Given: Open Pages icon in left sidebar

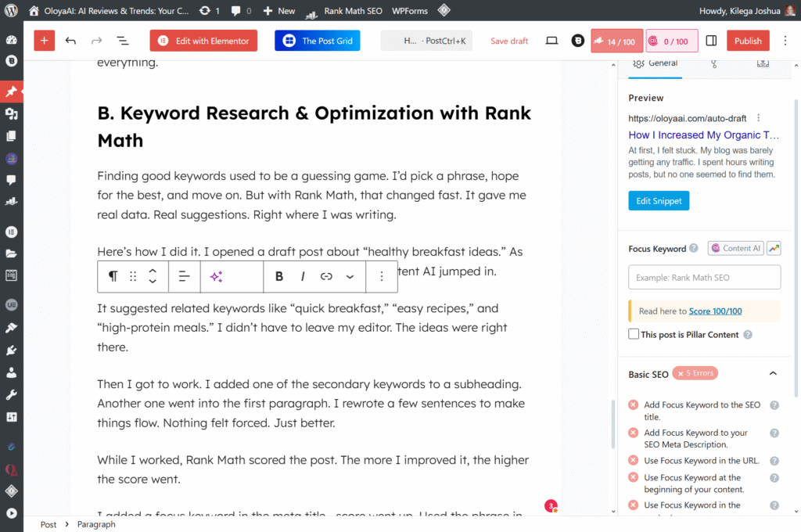Looking at the screenshot, I should click(x=11, y=136).
